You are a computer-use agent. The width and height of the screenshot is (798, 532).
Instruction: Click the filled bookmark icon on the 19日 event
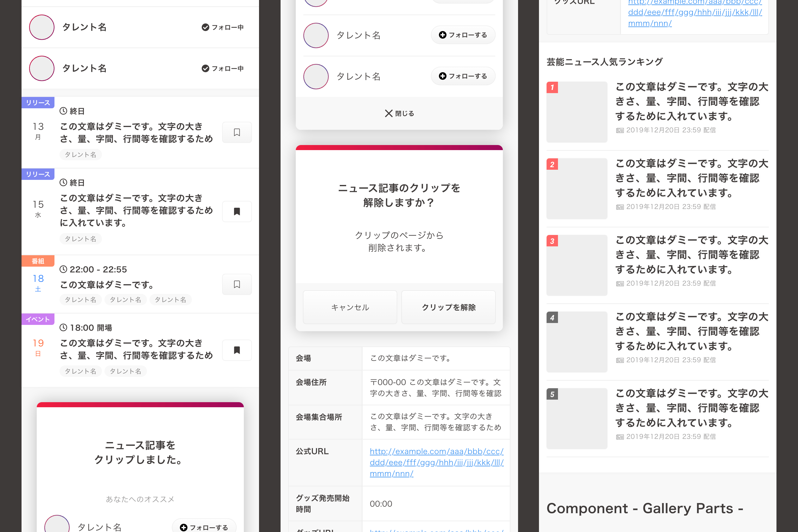[x=237, y=350]
